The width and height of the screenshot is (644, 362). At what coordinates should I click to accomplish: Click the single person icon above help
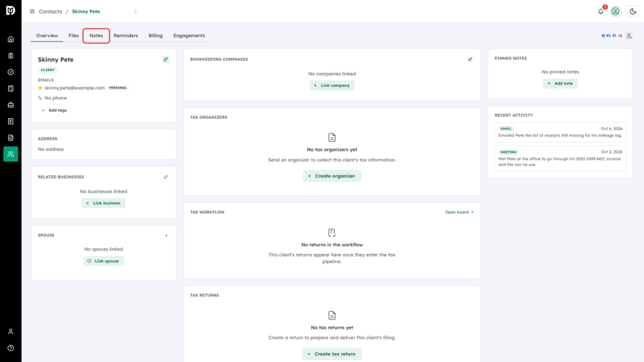(11, 332)
